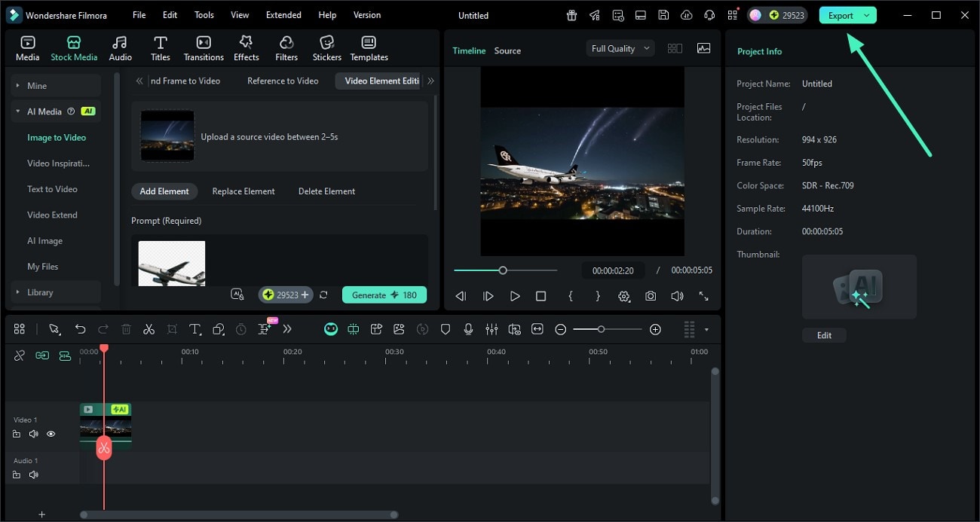Take a snapshot with the camera icon
The width and height of the screenshot is (980, 522).
(x=651, y=296)
